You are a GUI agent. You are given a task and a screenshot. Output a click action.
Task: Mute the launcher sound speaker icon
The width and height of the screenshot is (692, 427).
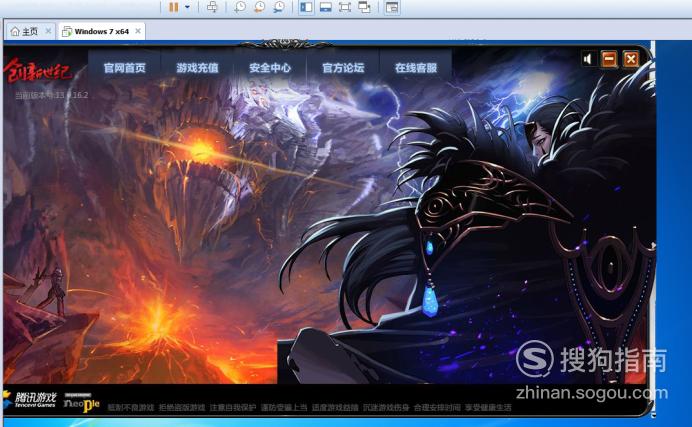[587, 59]
